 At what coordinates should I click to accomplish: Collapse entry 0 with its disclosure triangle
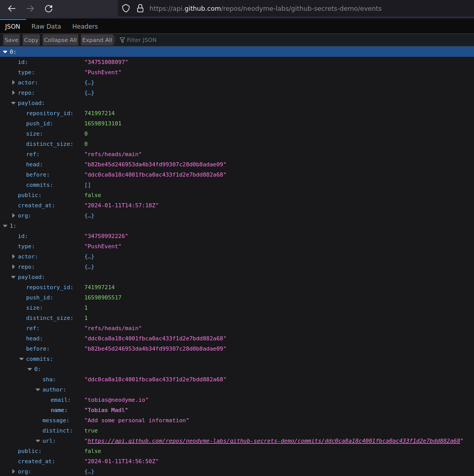point(5,52)
